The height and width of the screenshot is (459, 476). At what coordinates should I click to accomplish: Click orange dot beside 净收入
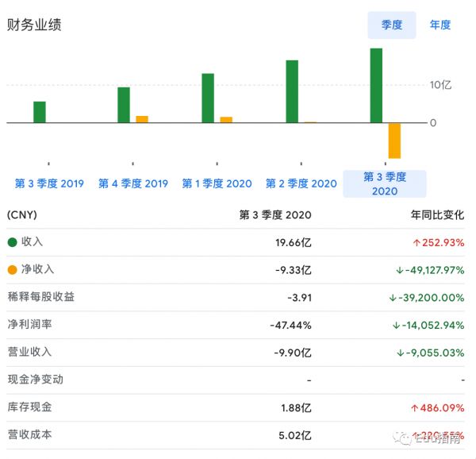click(12, 270)
